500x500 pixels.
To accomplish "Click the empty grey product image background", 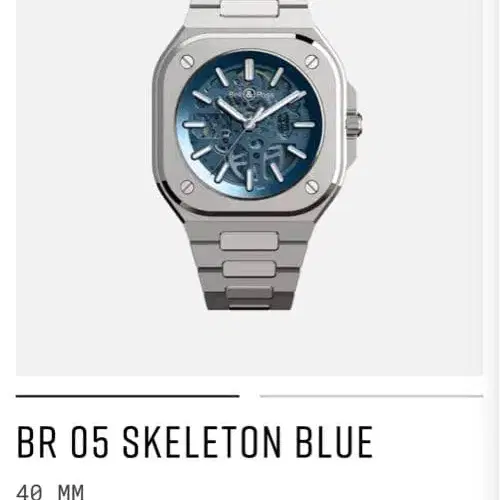I will 83,200.
